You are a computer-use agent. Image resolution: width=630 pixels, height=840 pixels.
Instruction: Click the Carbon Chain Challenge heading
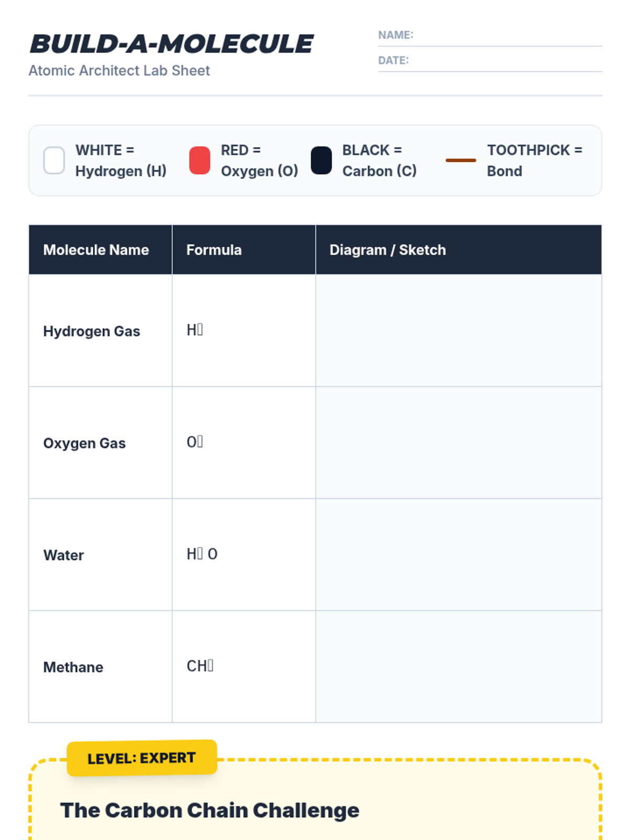(209, 810)
